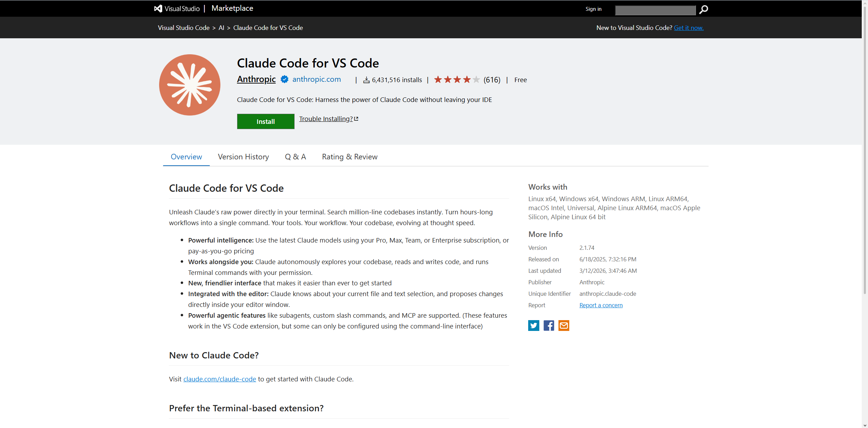
Task: Click the verified publisher badge beside Anthropic
Action: coord(284,79)
